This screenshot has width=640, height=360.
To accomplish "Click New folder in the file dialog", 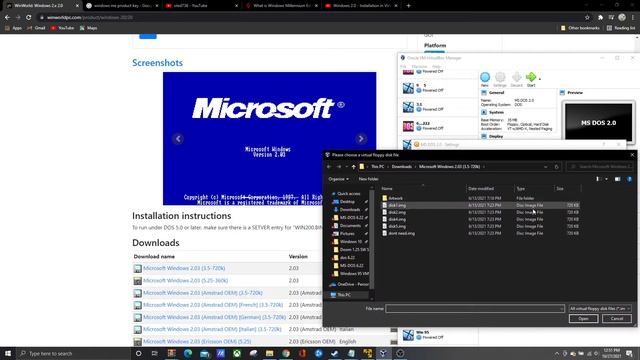I will click(368, 179).
